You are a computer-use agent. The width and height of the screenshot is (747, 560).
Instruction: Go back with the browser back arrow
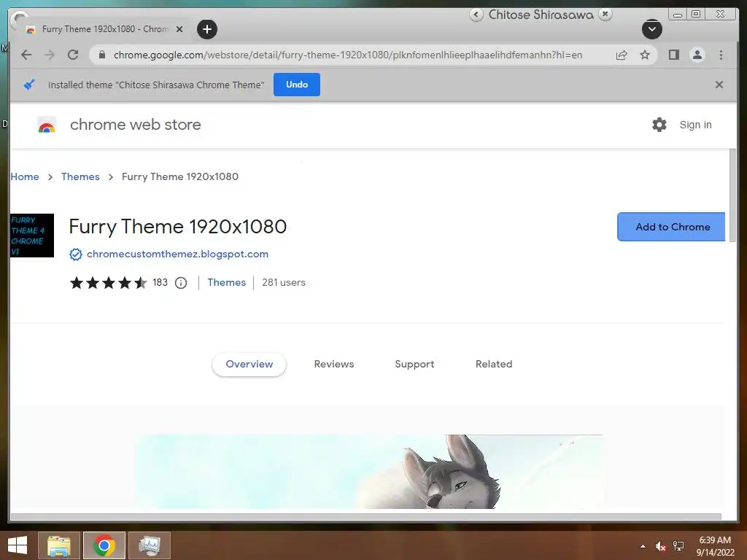click(x=26, y=55)
